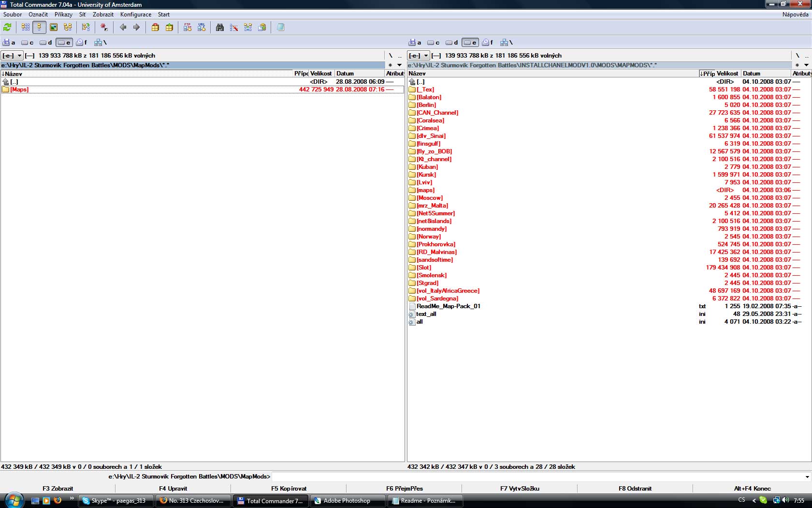Click the Windows Start orb
The image size is (812, 508).
[14, 500]
